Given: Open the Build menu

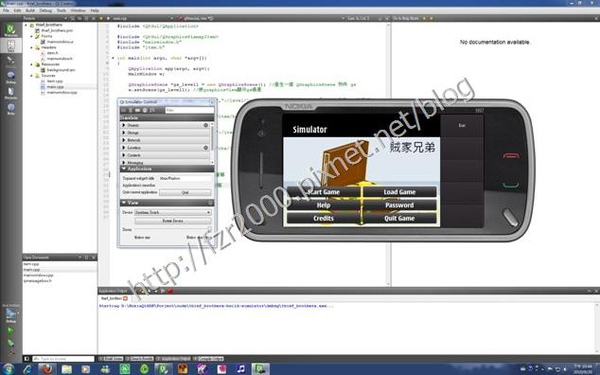Looking at the screenshot, I should [30, 11].
